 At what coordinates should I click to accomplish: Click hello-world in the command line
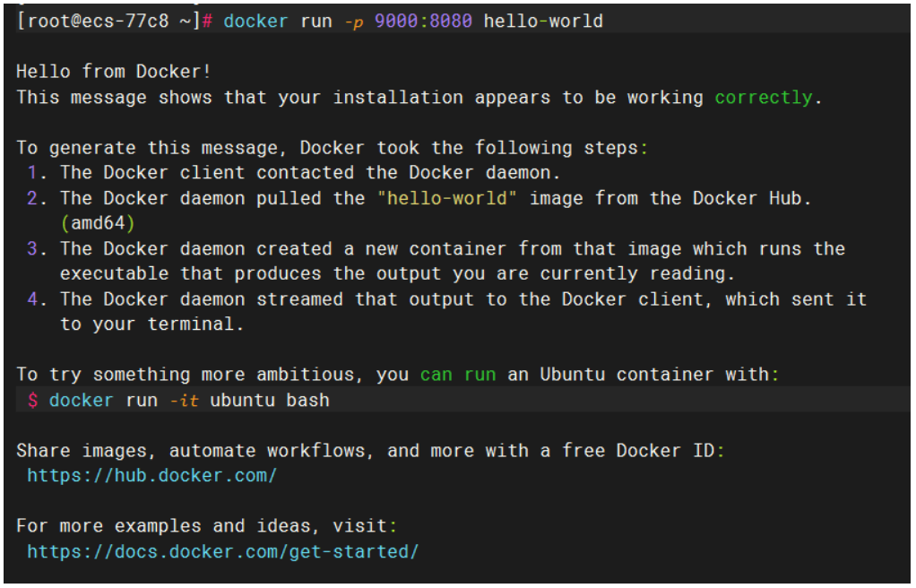tap(543, 22)
